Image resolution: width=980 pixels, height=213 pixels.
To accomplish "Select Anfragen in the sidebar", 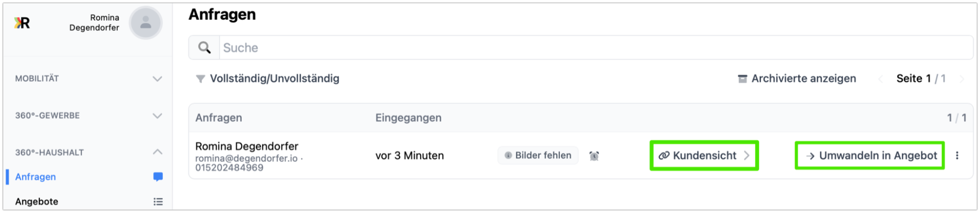I will [35, 177].
